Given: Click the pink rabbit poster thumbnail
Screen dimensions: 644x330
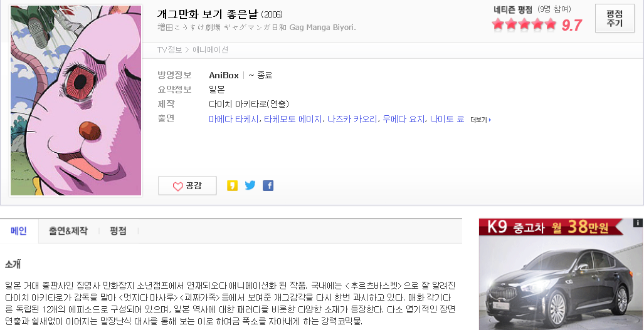Looking at the screenshot, I should point(76,100).
